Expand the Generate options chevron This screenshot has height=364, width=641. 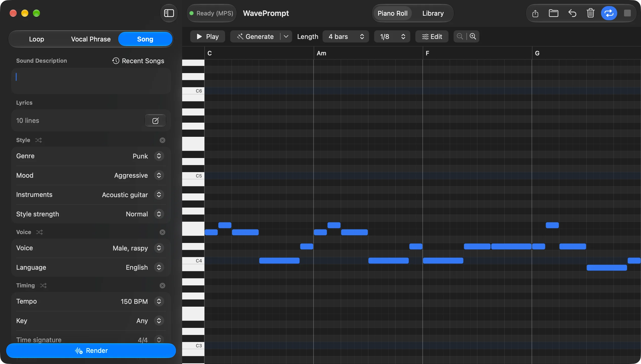[x=286, y=36]
